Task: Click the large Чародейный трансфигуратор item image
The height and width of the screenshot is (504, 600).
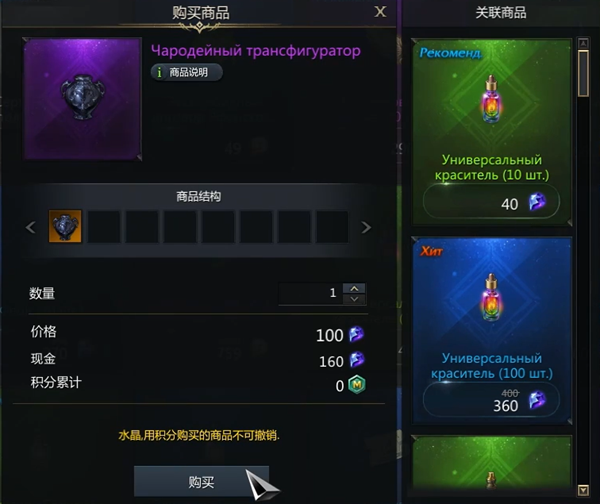Action: [x=83, y=99]
